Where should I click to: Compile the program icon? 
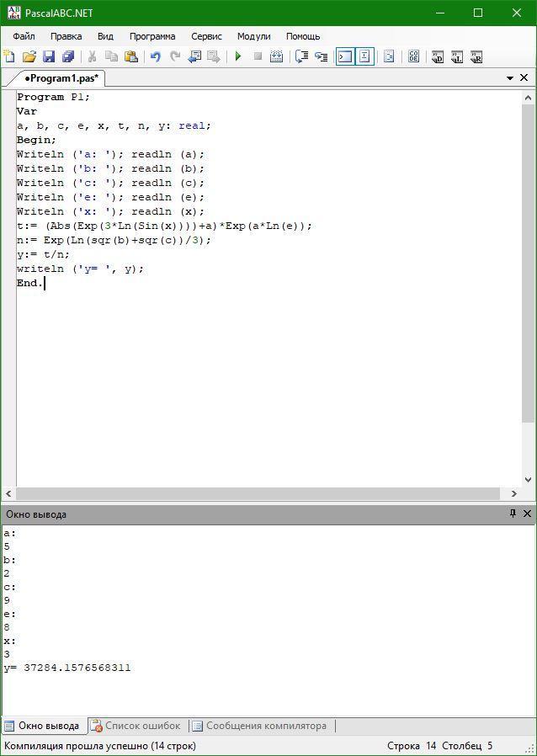tap(277, 56)
